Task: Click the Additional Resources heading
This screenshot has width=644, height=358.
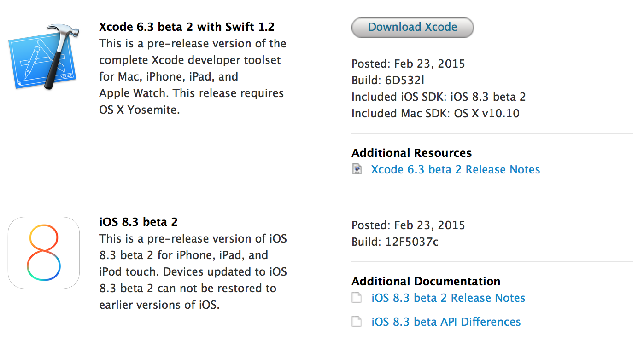Action: tap(411, 153)
